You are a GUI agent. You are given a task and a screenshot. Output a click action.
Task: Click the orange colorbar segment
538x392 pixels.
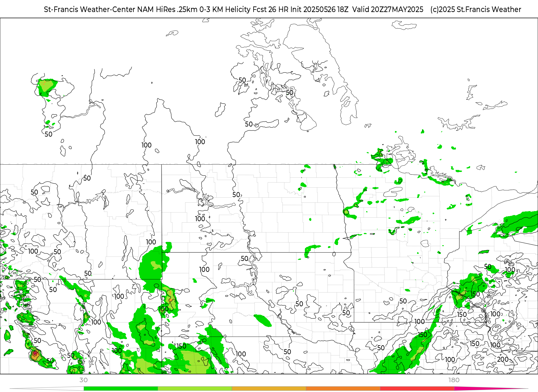(x=343, y=389)
